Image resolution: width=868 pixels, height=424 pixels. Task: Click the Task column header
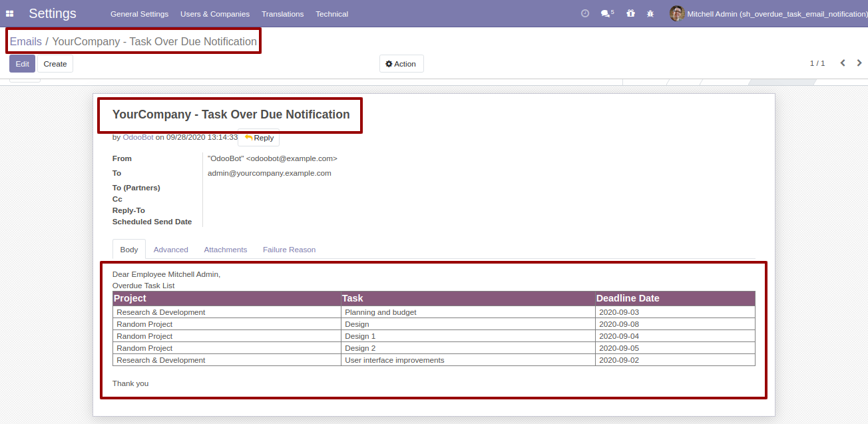[468, 298]
